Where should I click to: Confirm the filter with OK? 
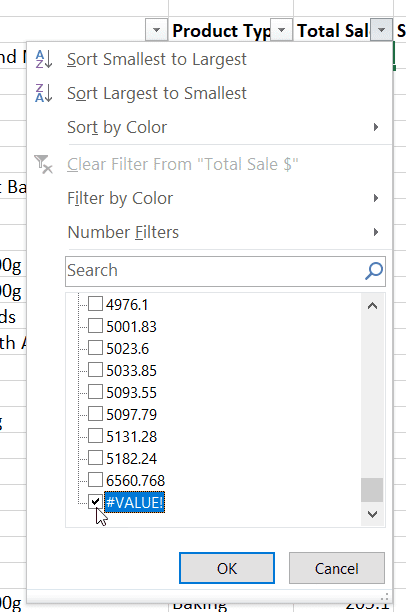(x=227, y=568)
